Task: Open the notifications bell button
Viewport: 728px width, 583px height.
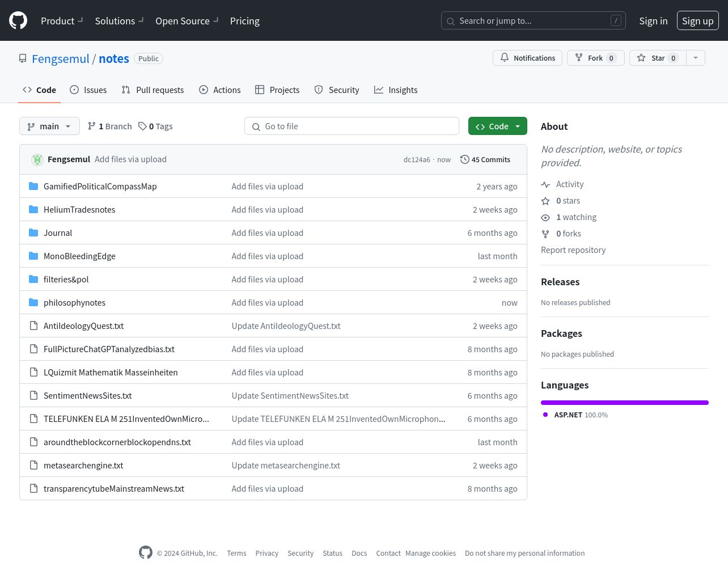Action: 527,58
